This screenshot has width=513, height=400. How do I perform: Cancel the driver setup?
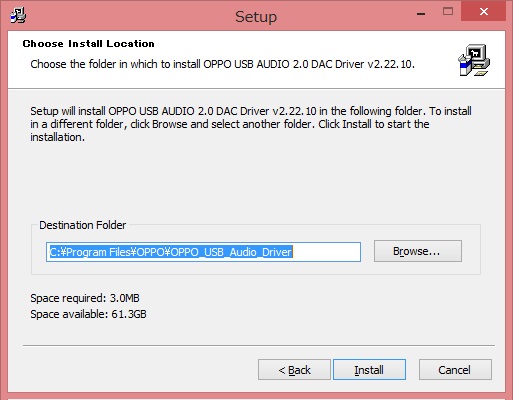455,369
